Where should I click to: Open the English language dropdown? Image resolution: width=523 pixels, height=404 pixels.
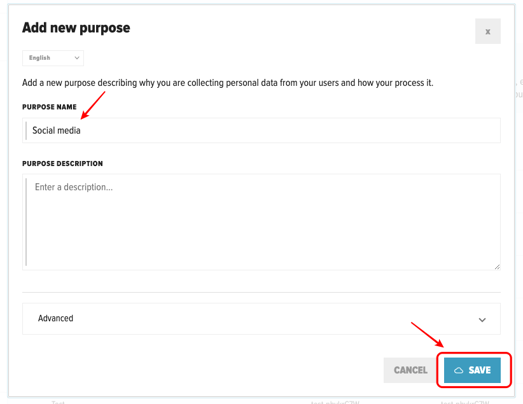point(53,58)
